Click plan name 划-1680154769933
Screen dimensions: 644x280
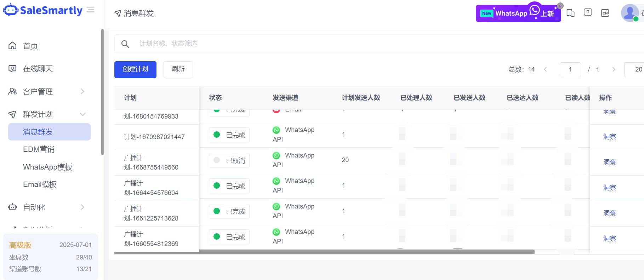[151, 116]
